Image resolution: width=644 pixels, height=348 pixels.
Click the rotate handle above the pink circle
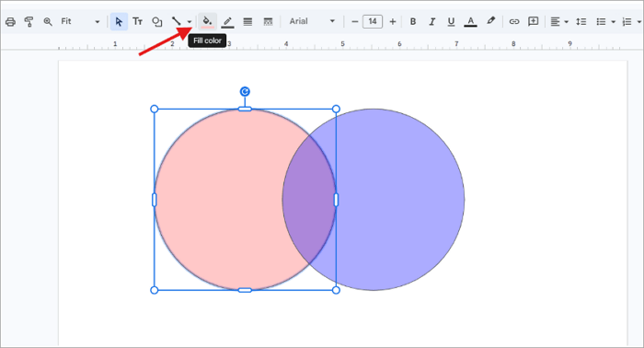point(245,91)
